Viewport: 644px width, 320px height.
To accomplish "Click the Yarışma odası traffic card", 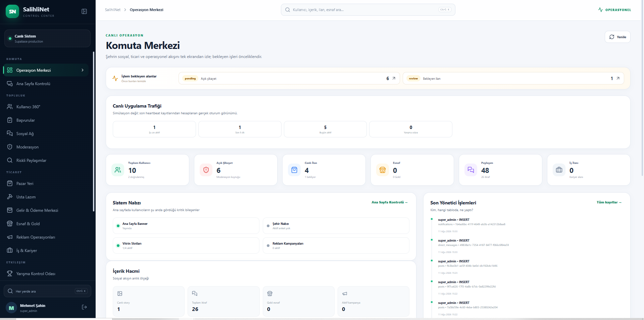I will (411, 129).
